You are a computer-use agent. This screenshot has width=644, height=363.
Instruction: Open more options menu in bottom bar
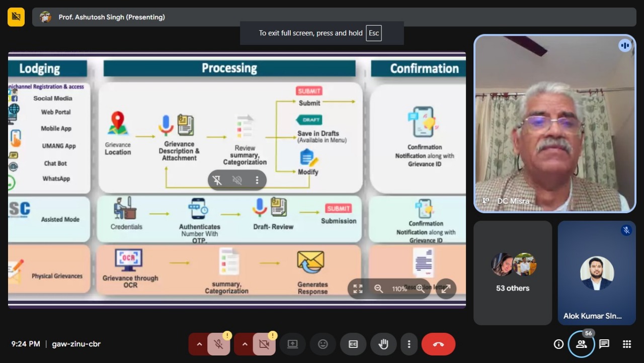pos(409,344)
